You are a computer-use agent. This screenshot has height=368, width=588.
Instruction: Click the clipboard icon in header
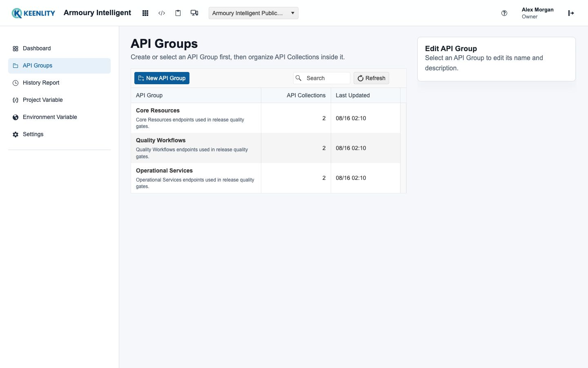click(x=178, y=13)
